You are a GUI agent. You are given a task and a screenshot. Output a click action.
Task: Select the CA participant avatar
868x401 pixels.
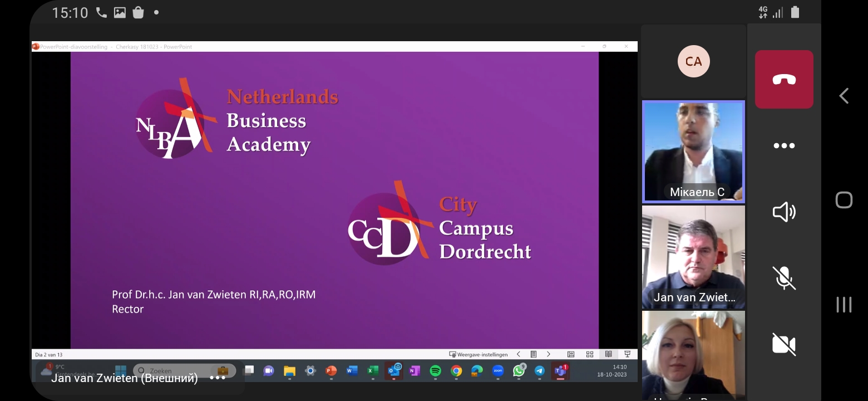pos(693,61)
